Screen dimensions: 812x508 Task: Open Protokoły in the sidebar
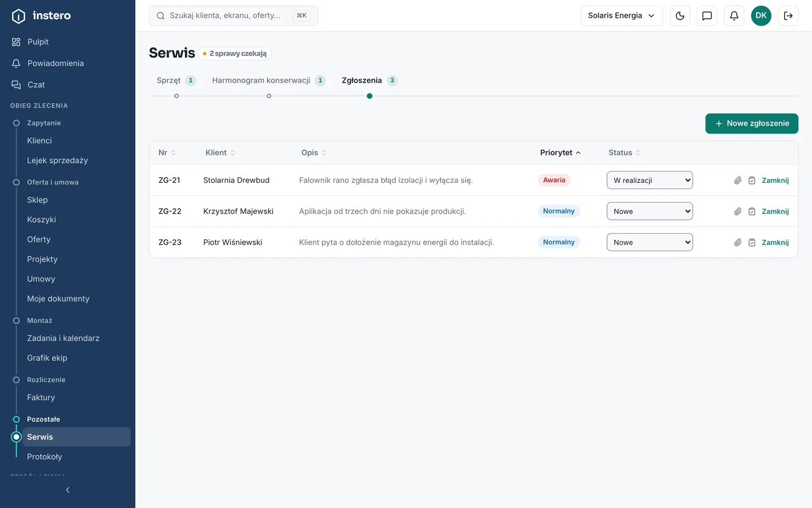click(45, 457)
